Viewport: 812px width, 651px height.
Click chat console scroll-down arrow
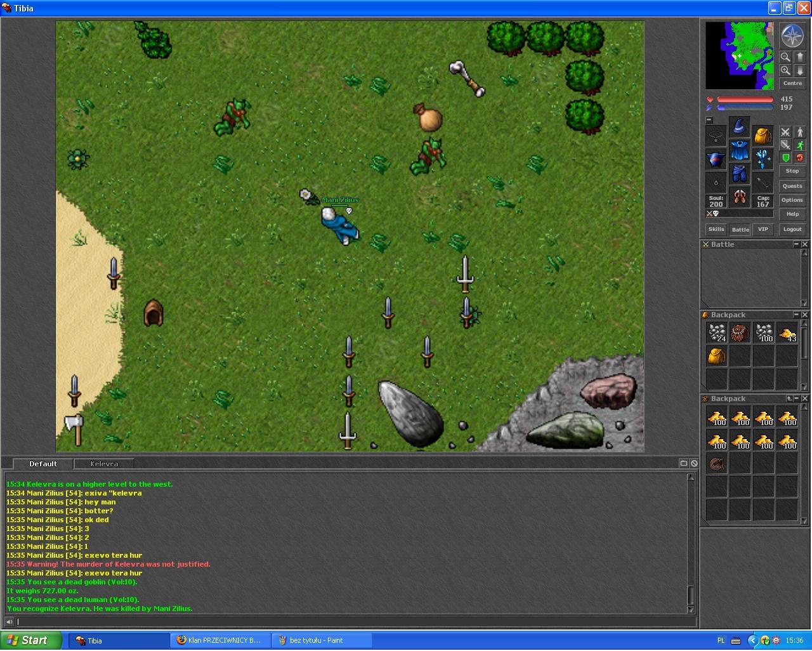[x=691, y=610]
